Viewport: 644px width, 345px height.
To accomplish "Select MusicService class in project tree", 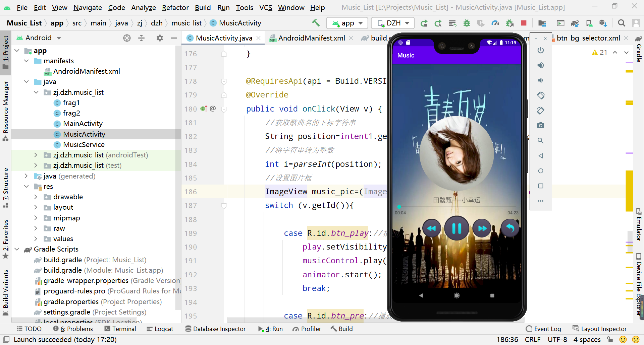I will pos(84,145).
